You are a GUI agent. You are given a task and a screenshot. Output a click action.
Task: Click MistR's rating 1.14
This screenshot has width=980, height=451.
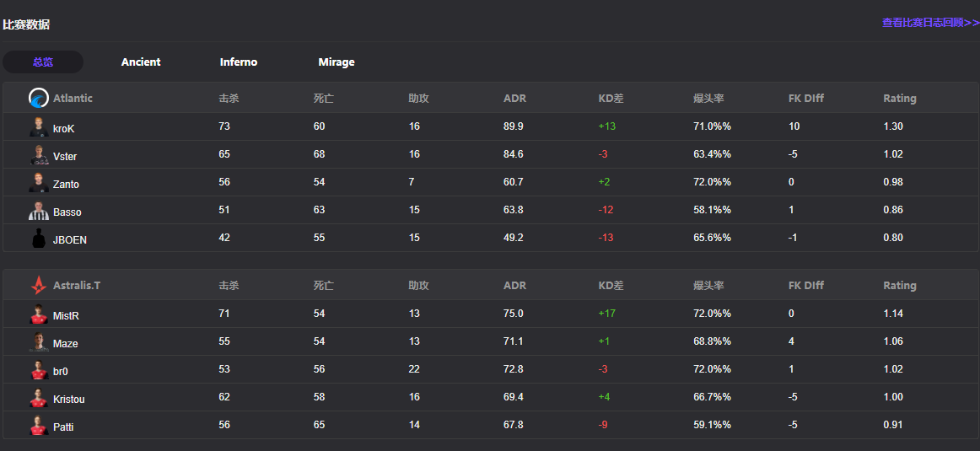point(893,314)
